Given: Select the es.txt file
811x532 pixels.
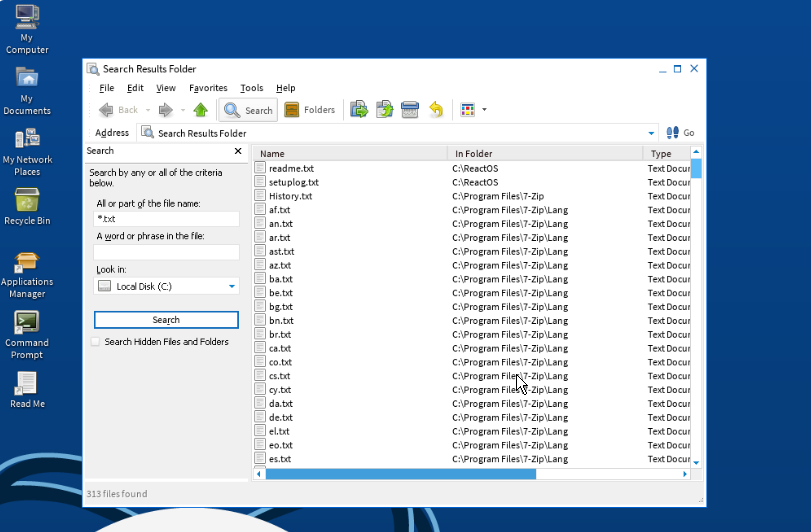Looking at the screenshot, I should coord(280,459).
